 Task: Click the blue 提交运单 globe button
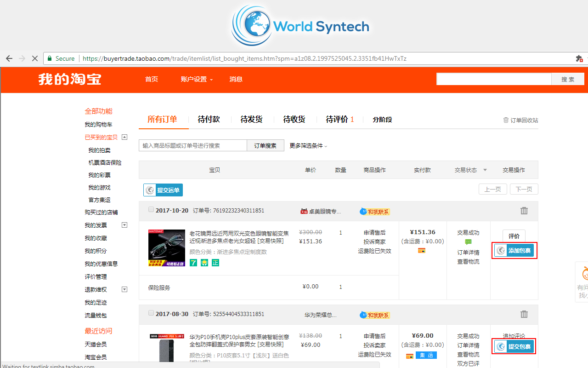(163, 189)
